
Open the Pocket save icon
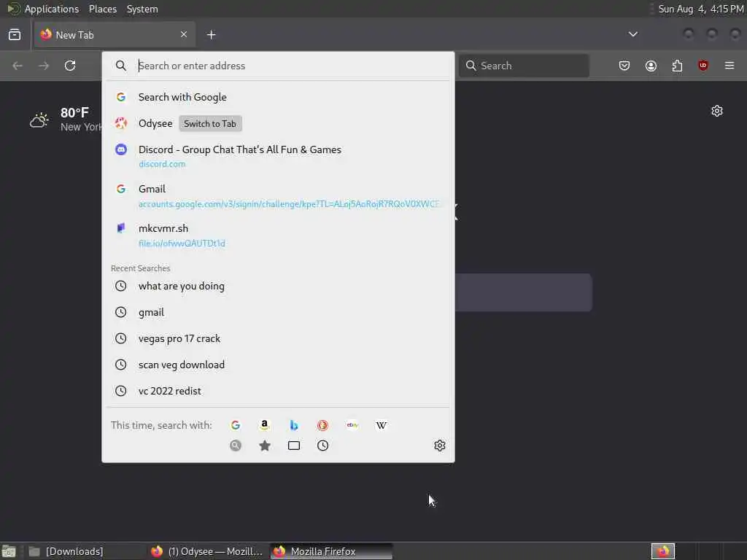coord(624,66)
